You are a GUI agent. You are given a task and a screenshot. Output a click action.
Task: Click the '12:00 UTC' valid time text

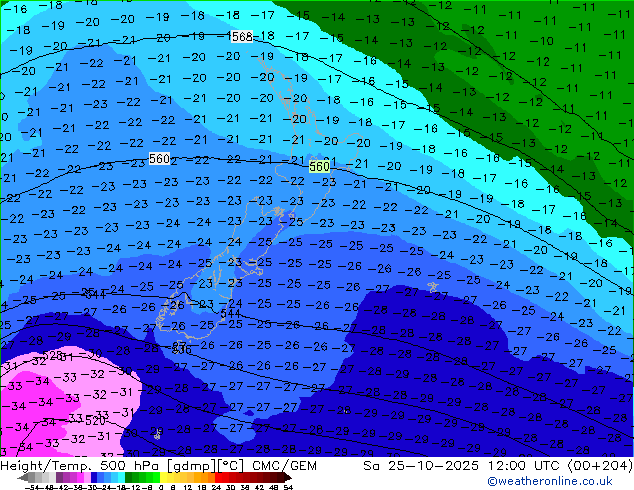(525, 466)
